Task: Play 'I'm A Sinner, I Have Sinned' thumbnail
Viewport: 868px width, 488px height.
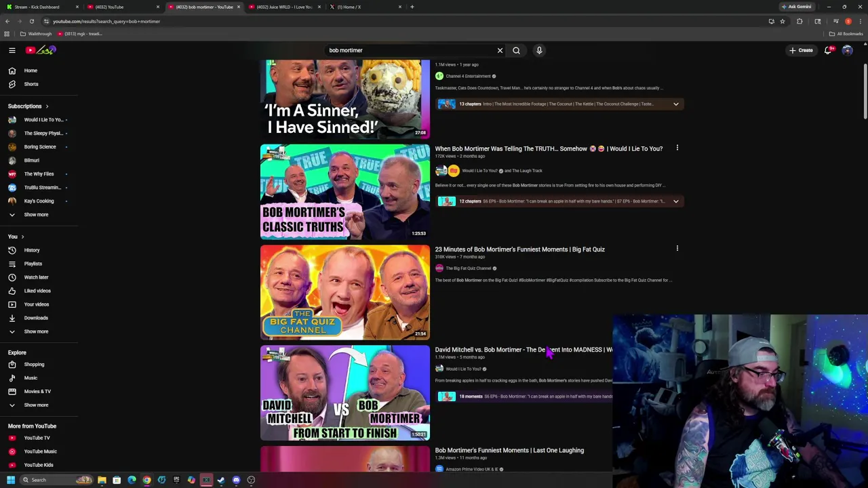Action: pyautogui.click(x=344, y=99)
